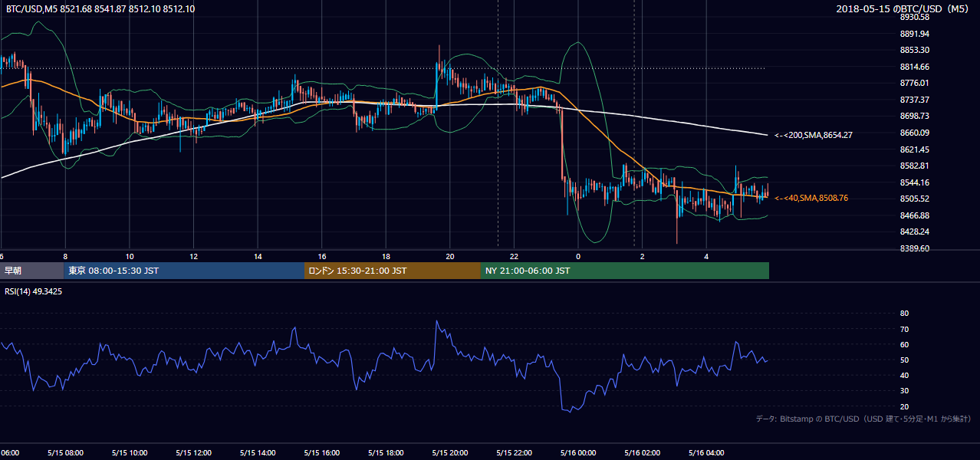
Task: Click hour label 22 under price chart
Action: click(514, 256)
